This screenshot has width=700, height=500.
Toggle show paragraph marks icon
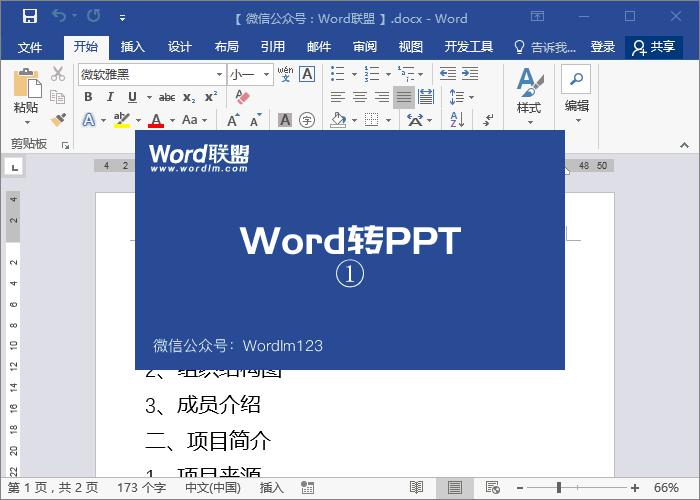coord(488,120)
